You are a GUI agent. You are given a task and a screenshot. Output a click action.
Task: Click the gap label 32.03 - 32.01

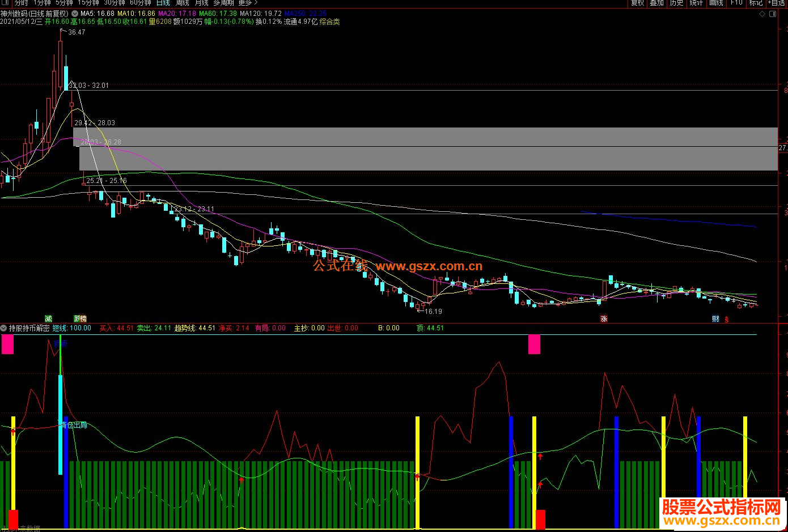pyautogui.click(x=89, y=86)
